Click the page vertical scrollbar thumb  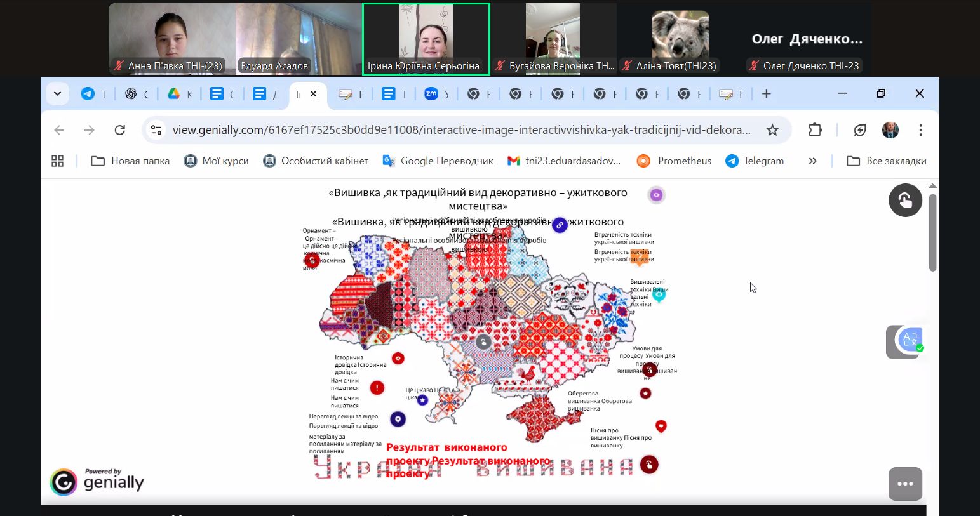tap(932, 232)
